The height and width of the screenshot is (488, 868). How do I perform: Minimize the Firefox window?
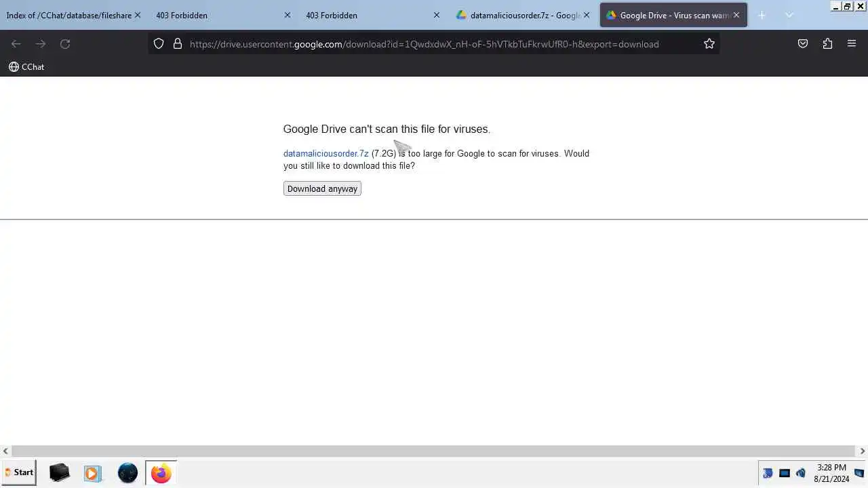coord(835,6)
